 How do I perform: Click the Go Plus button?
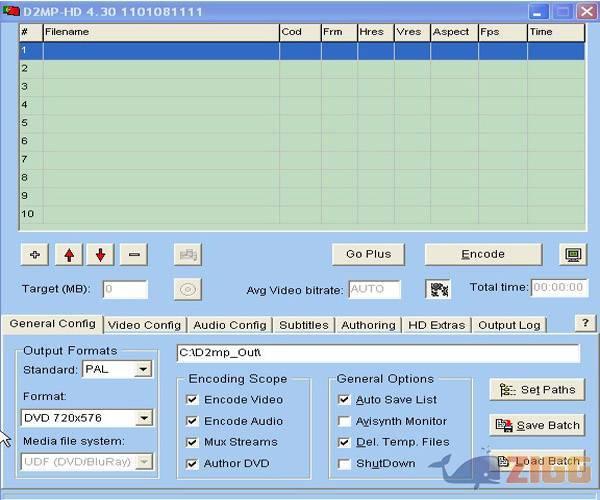(x=368, y=254)
